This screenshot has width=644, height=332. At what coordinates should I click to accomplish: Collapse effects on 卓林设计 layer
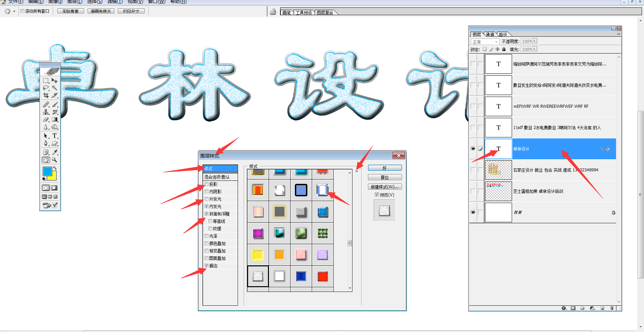click(x=602, y=149)
